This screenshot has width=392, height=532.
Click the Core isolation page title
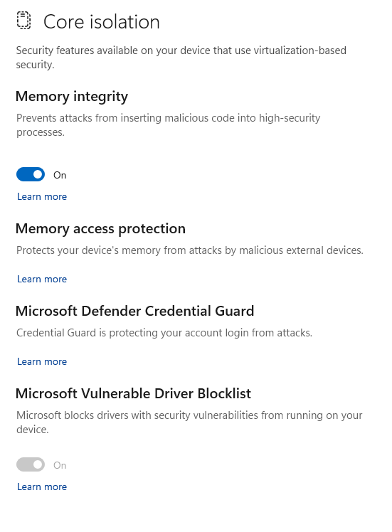(102, 22)
